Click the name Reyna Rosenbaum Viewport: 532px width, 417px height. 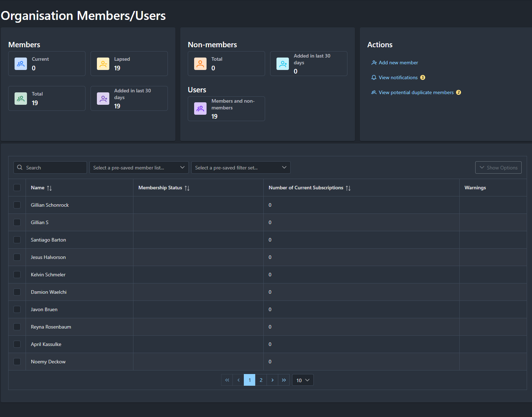pos(51,327)
